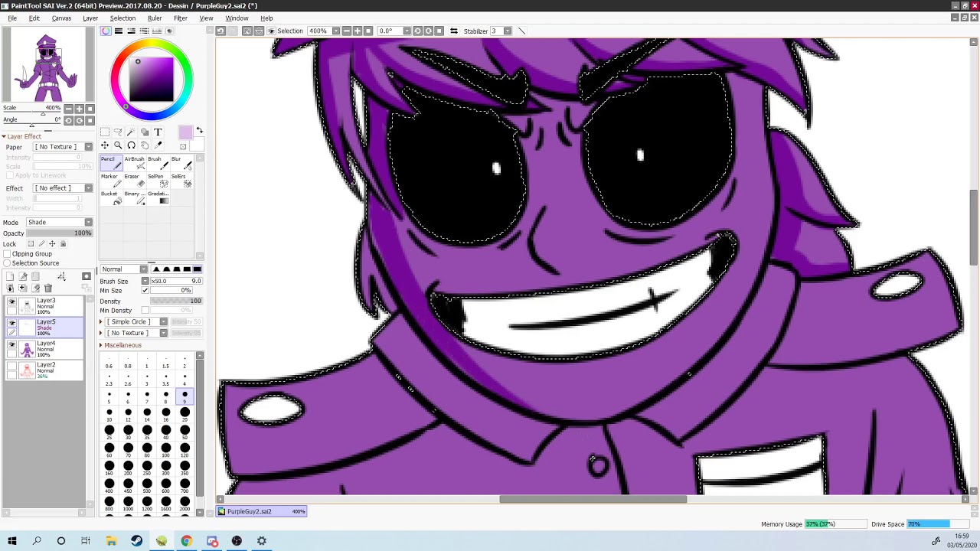Adjust the layer Opacity slider
The width and height of the screenshot is (980, 551).
60,233
